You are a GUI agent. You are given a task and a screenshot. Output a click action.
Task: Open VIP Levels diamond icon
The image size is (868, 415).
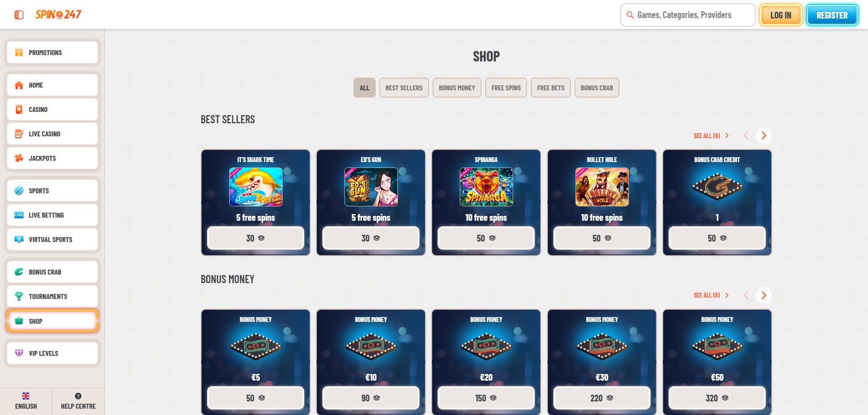point(19,353)
